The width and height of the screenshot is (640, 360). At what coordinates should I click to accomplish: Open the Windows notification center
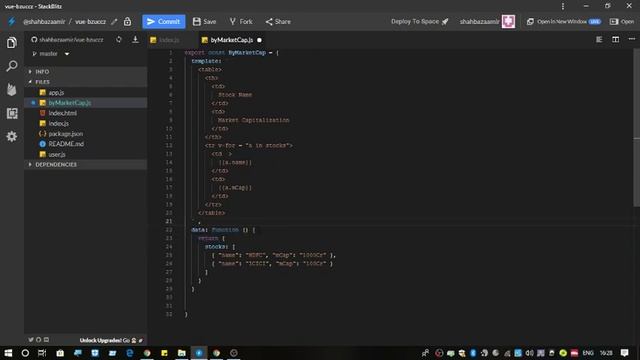tap(625, 353)
